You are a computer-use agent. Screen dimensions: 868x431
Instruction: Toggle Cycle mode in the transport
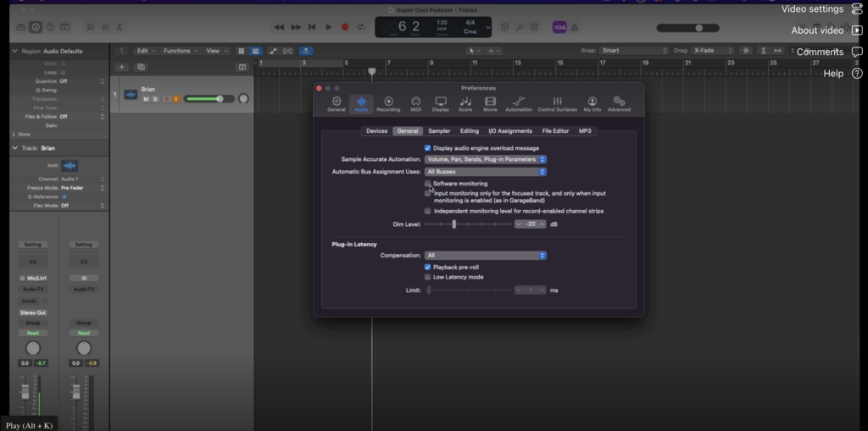click(361, 27)
